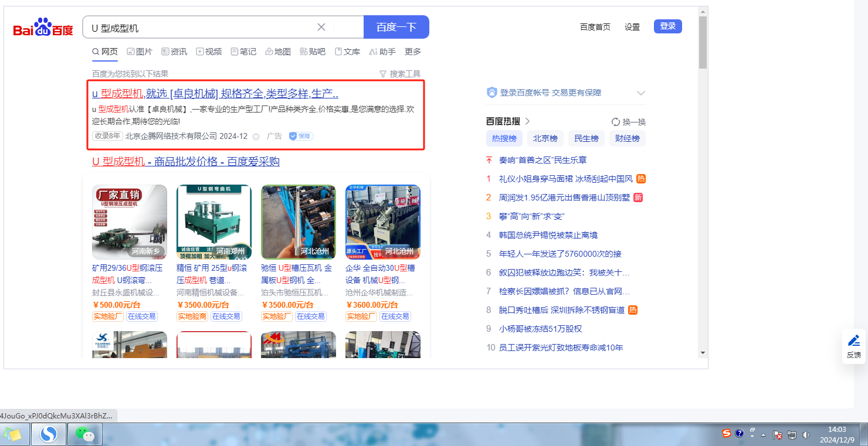Open the Ai 助手 tab

pyautogui.click(x=382, y=52)
